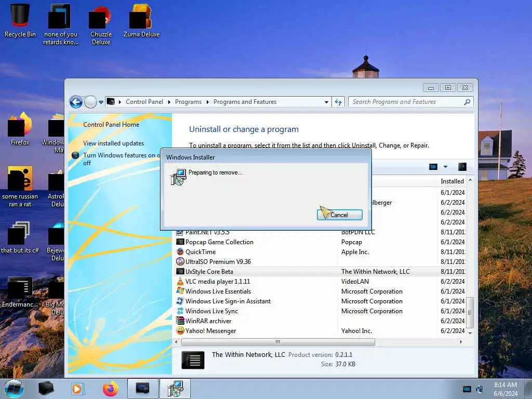This screenshot has height=399, width=532.
Task: Sort by the Installed On column header
Action: pyautogui.click(x=453, y=181)
